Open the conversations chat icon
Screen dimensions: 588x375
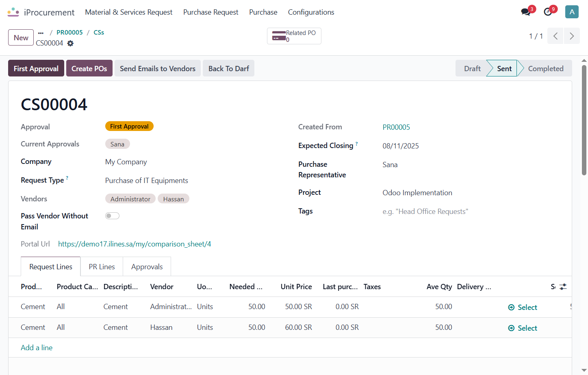tap(526, 12)
